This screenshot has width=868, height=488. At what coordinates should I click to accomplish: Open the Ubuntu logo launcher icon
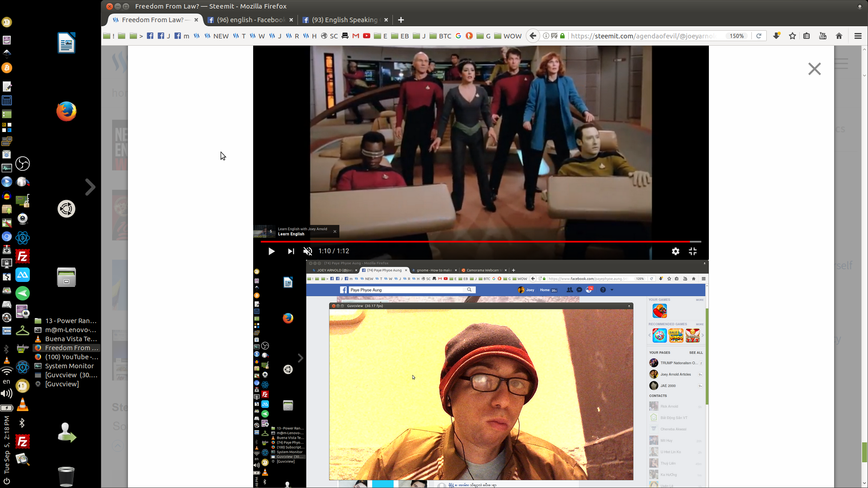[x=66, y=209]
